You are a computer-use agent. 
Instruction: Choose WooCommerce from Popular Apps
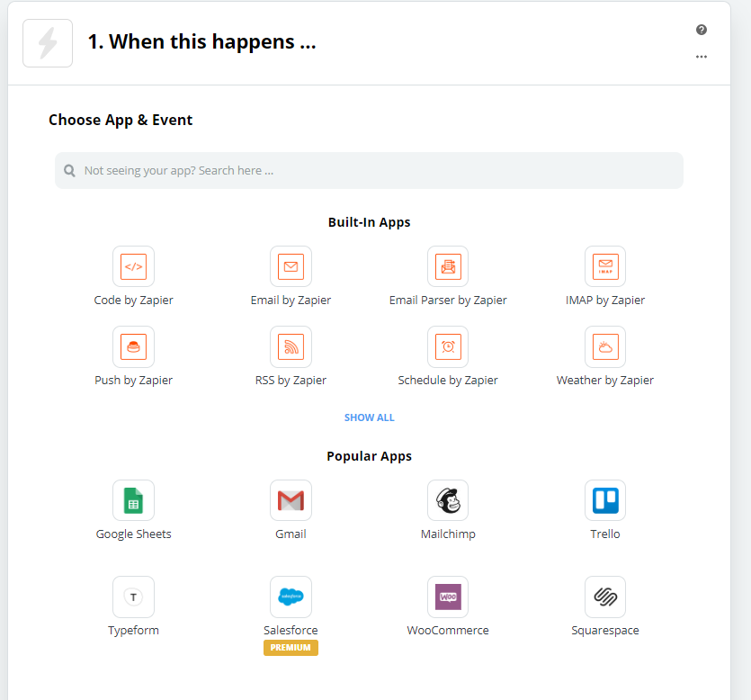point(448,597)
